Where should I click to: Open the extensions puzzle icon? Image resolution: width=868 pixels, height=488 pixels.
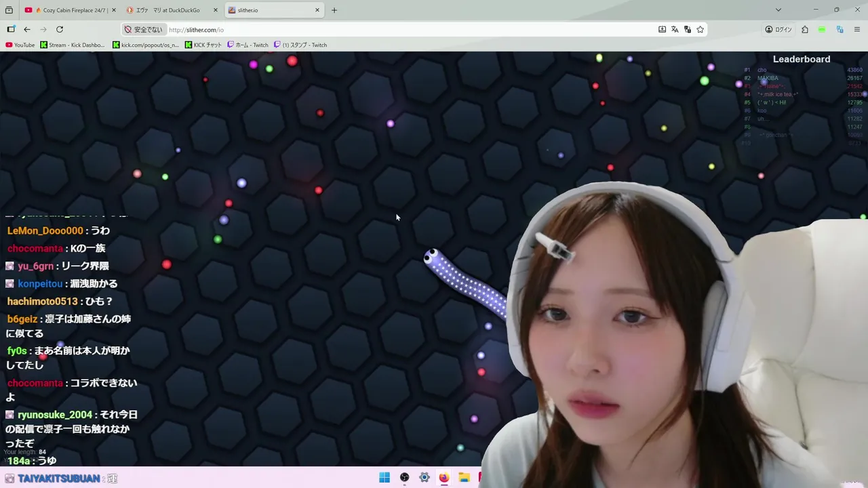pos(805,29)
